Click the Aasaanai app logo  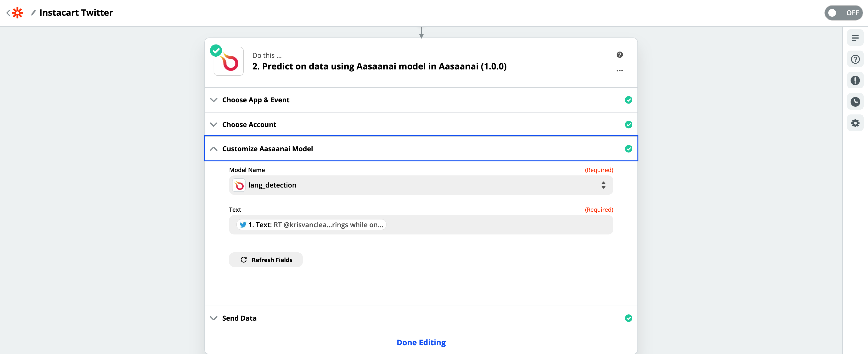(x=228, y=61)
